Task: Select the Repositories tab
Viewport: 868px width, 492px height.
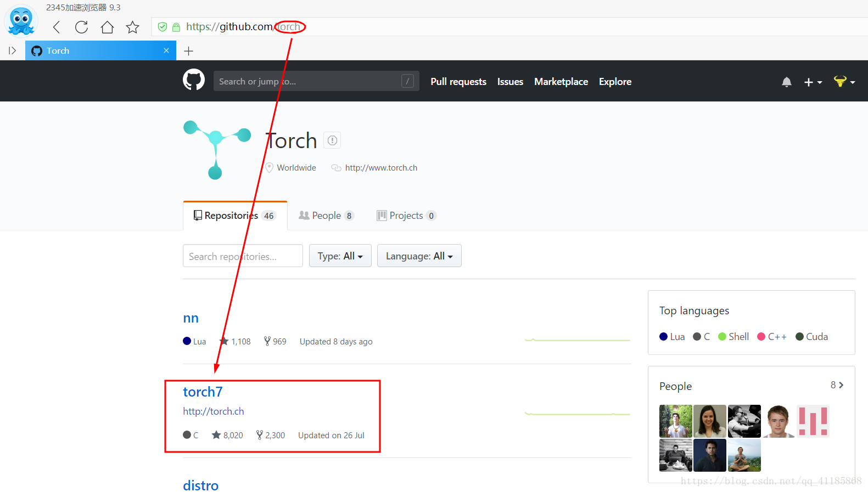Action: point(235,216)
